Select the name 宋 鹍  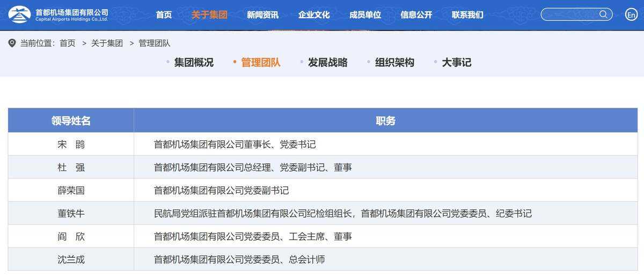[71, 145]
